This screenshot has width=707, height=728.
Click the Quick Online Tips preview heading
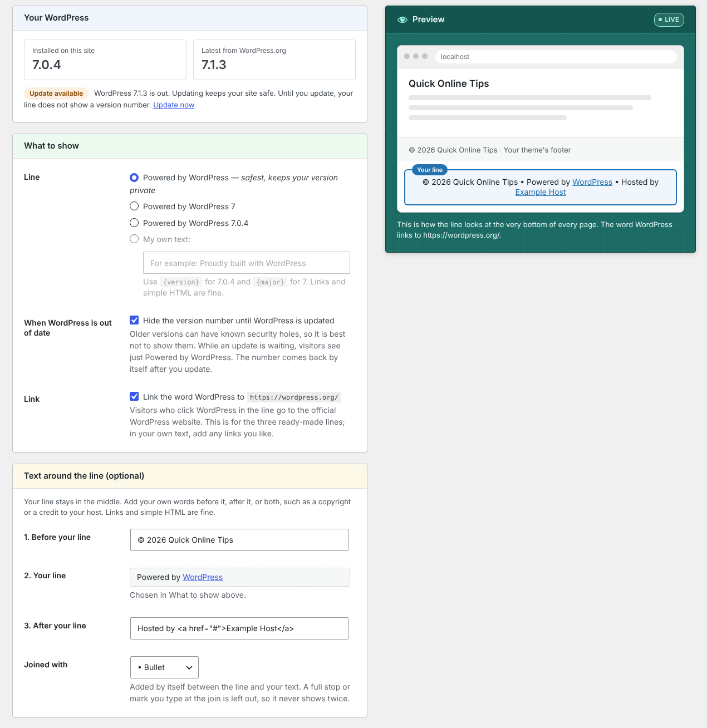click(449, 83)
